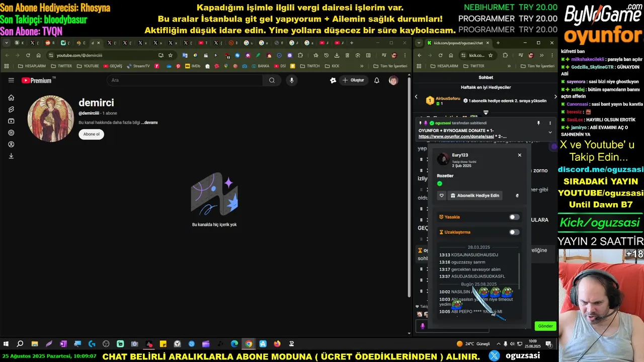644x362 pixels.
Task: Open the YouTube guide hamburger menu
Action: click(11, 80)
